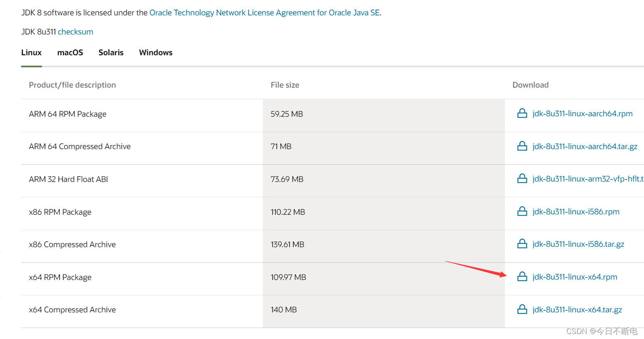Download jdk-8u311-linux-aarch64.rpm

click(x=583, y=113)
